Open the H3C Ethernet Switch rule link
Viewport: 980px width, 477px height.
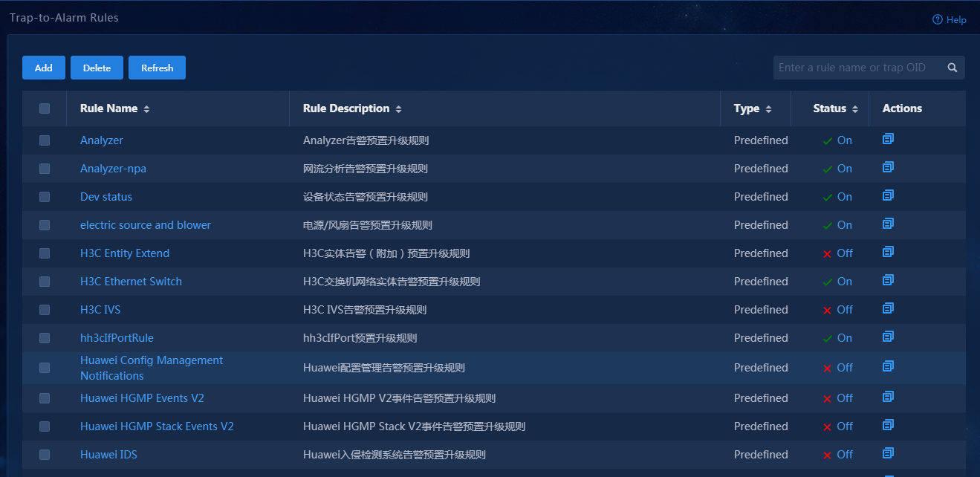pyautogui.click(x=131, y=282)
